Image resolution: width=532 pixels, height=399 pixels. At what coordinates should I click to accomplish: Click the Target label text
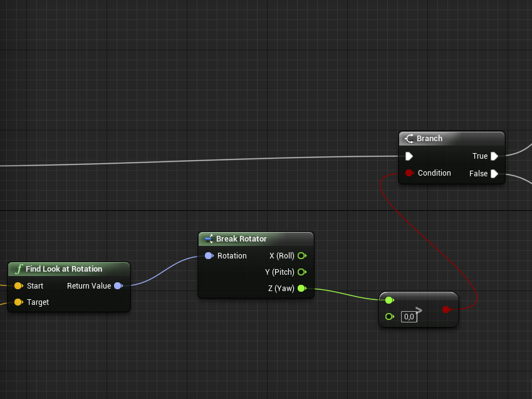38,302
